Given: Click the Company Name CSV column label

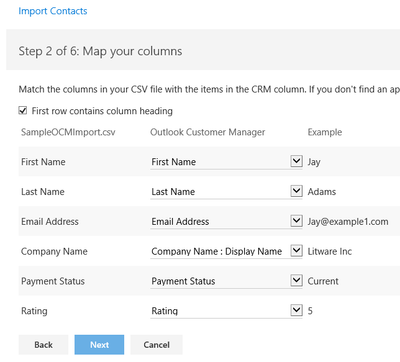Looking at the screenshot, I should click(x=54, y=251).
